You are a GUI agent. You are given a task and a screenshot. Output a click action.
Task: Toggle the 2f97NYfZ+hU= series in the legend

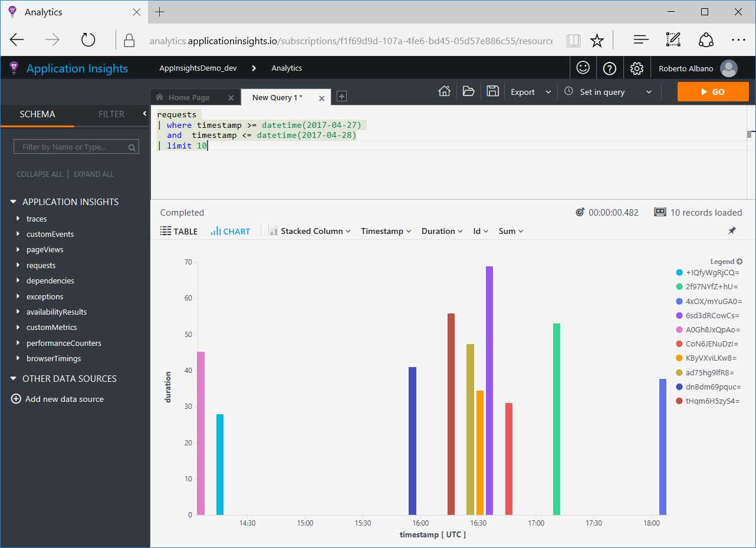(708, 287)
